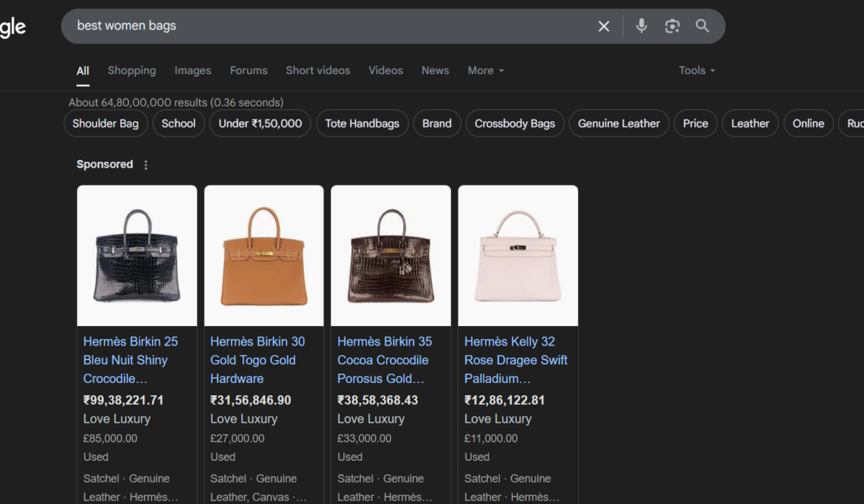Open the Hermès Birkin 30 Gold Togo link
This screenshot has height=504, width=864.
point(258,360)
